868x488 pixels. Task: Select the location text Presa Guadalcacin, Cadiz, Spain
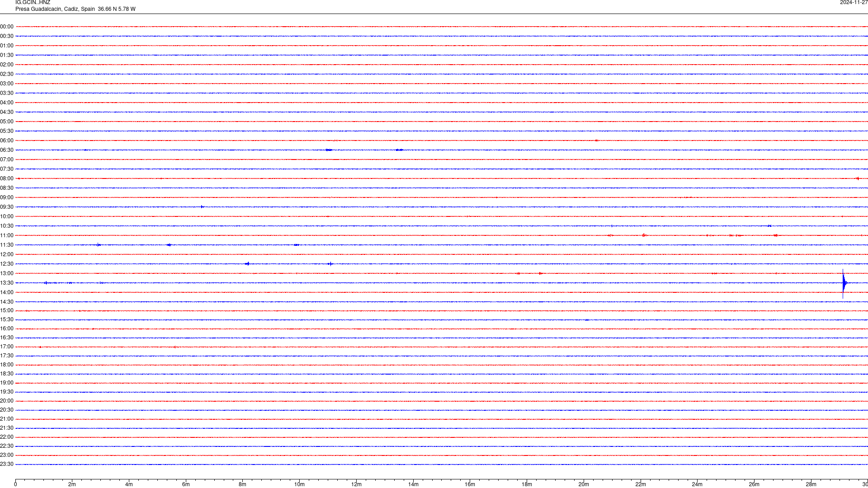[x=55, y=9]
